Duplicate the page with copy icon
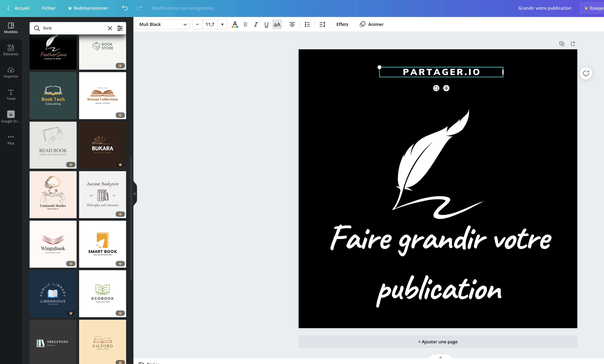 (x=562, y=44)
